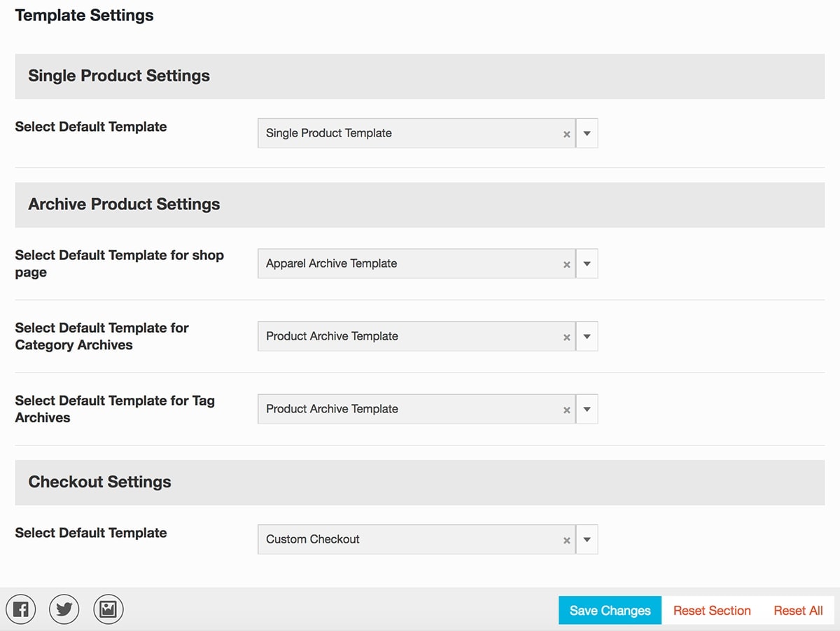This screenshot has width=840, height=631.
Task: Click "Product Archive Template" value for Tag Archives
Action: (332, 409)
